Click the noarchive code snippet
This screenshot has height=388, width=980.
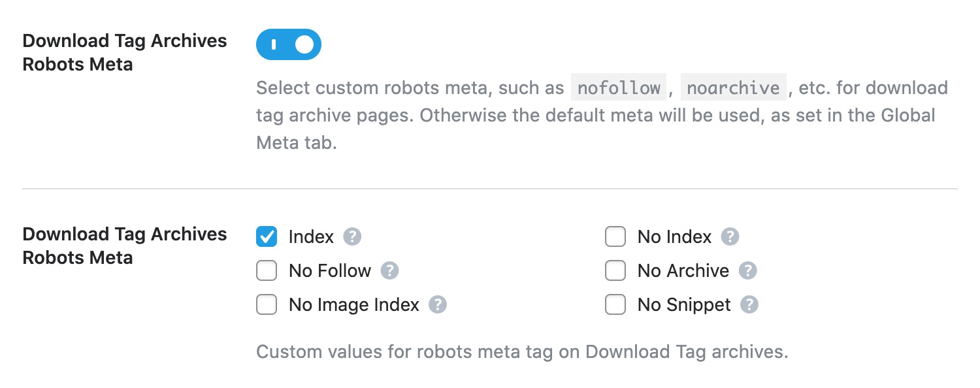tap(733, 88)
